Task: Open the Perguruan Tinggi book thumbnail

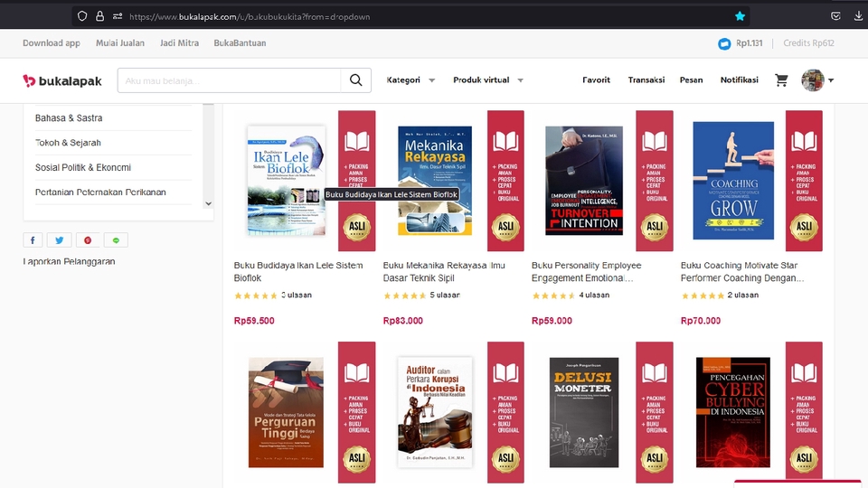Action: (286, 413)
